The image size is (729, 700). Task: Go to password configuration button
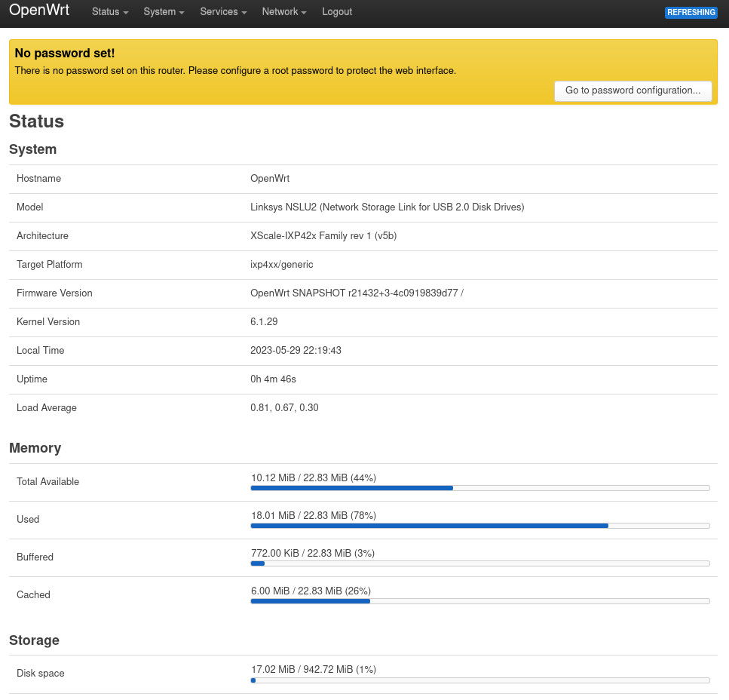(x=633, y=91)
